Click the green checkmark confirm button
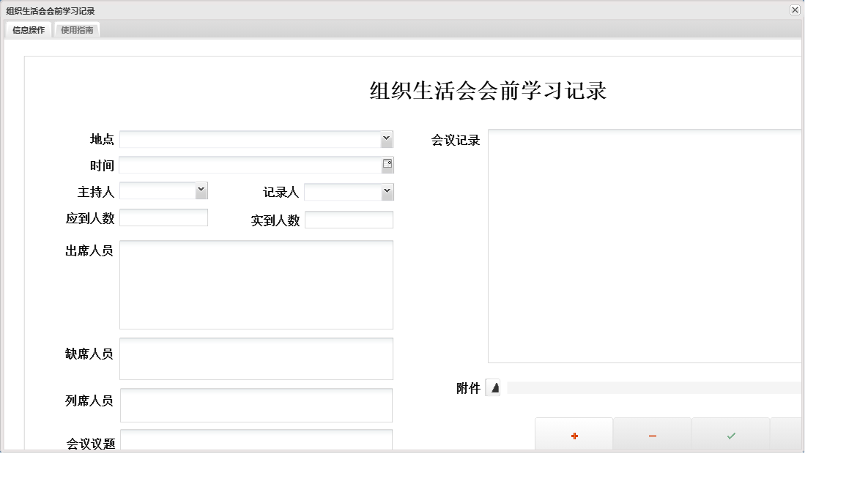Screen dimensions: 868x503 730,435
